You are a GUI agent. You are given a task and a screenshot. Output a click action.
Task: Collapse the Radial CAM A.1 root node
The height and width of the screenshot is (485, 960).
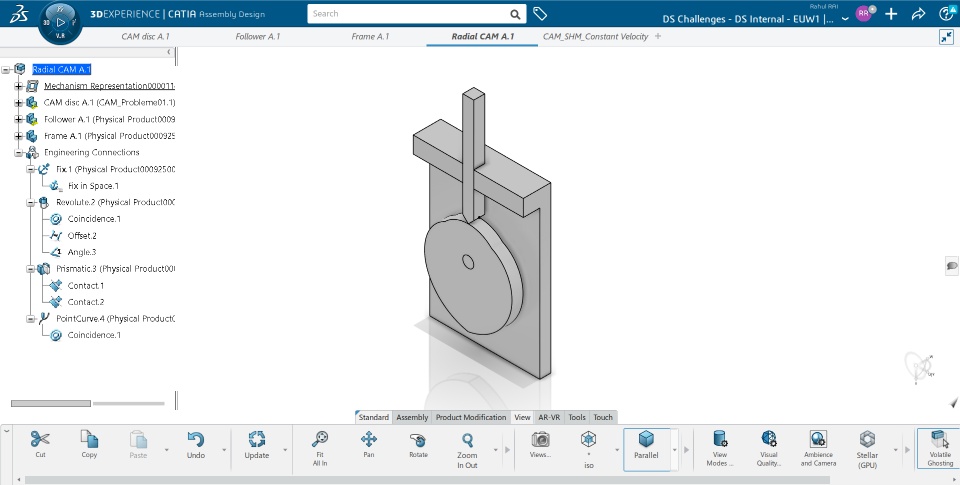coord(6,70)
